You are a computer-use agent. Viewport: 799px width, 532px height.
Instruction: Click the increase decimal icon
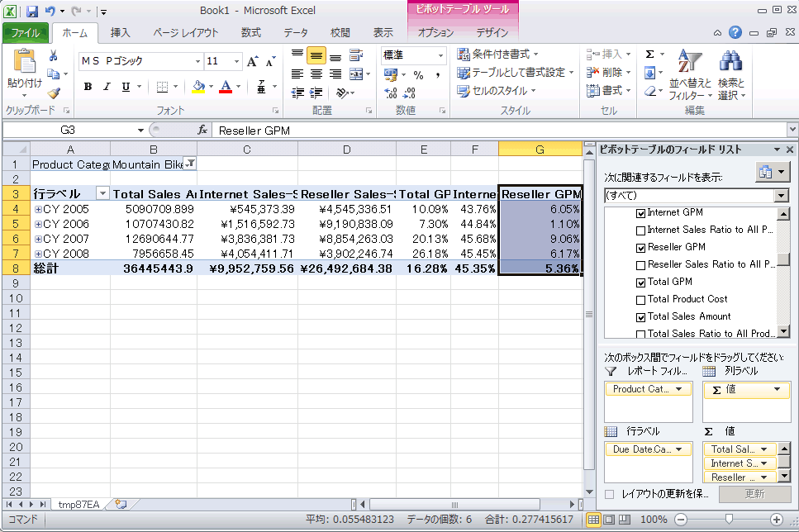coord(391,93)
